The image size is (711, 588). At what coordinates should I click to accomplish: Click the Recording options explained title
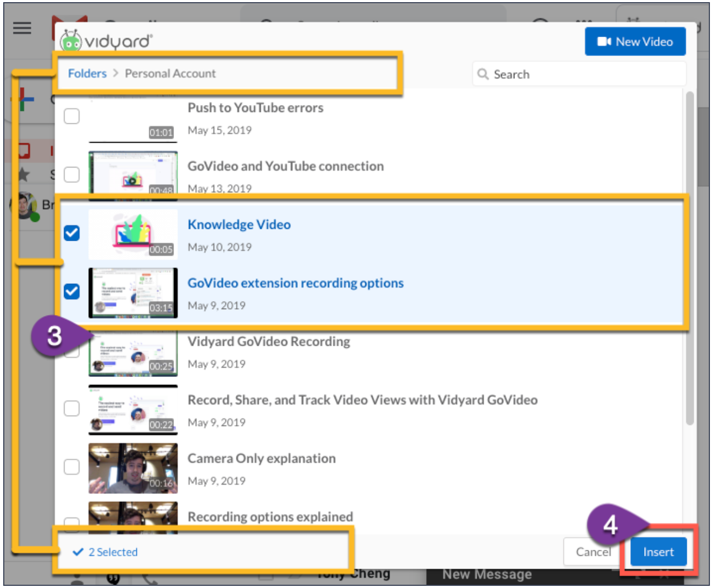(x=270, y=517)
